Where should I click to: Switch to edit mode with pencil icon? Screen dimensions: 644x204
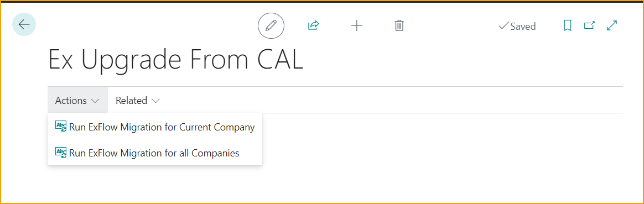[271, 26]
